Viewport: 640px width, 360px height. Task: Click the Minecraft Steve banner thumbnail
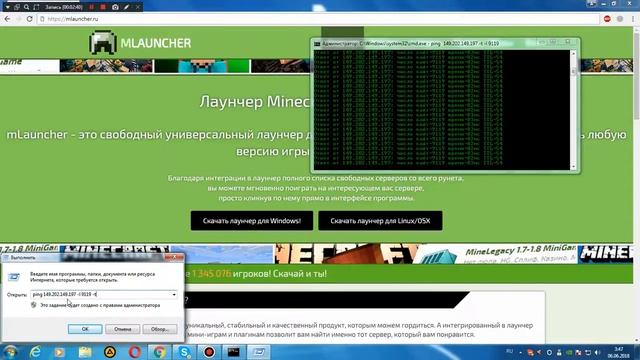[x=202, y=66]
